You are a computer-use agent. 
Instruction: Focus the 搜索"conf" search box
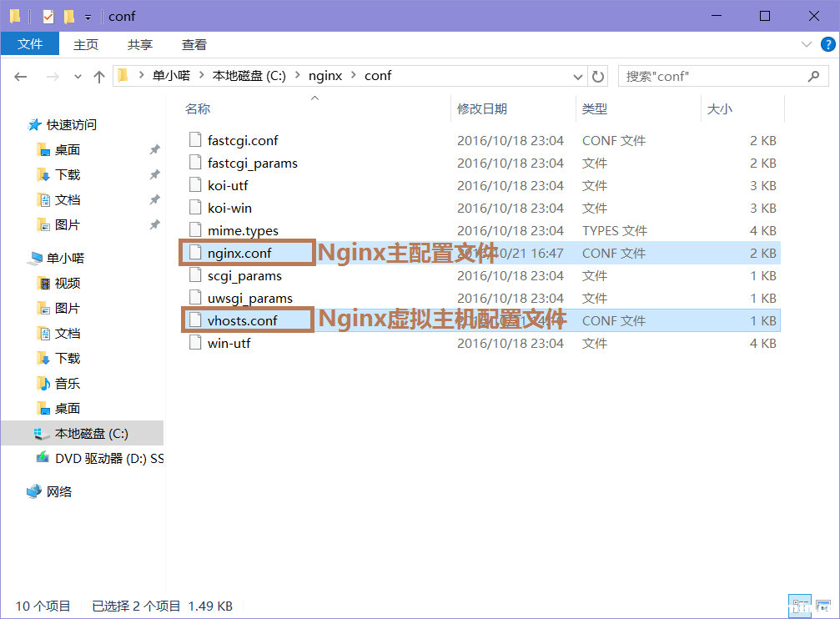tap(723, 76)
